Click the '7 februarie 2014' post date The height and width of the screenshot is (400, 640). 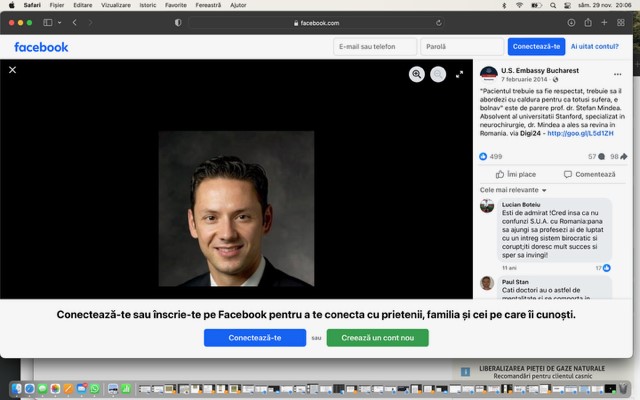[524, 79]
